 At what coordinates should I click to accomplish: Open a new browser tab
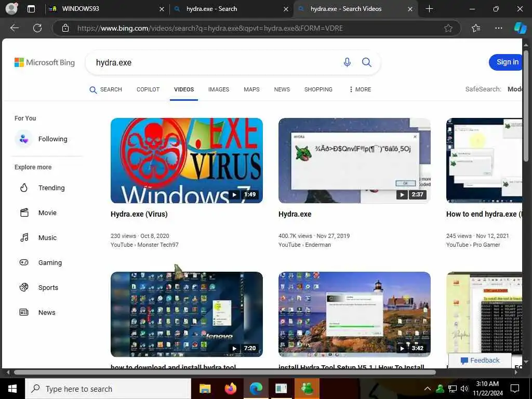click(x=429, y=9)
